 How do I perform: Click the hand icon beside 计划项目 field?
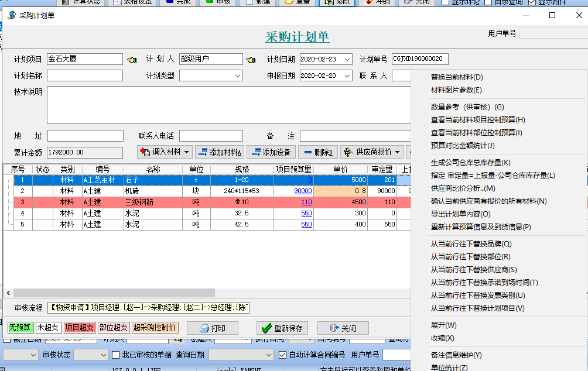point(132,59)
